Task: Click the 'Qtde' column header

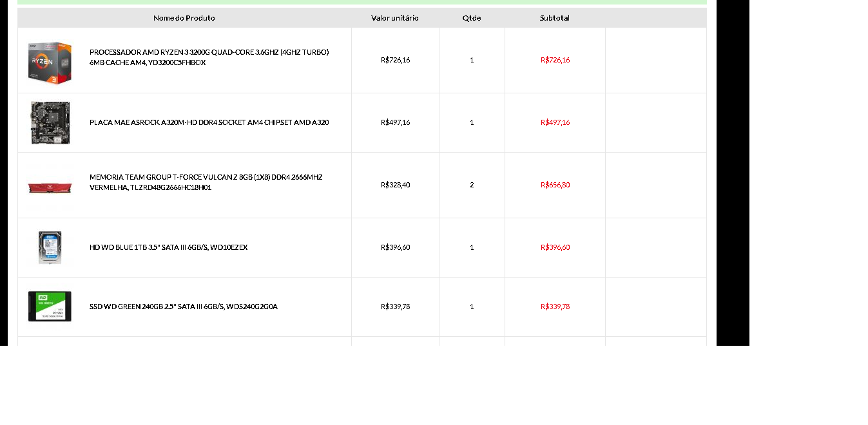Action: 472,18
